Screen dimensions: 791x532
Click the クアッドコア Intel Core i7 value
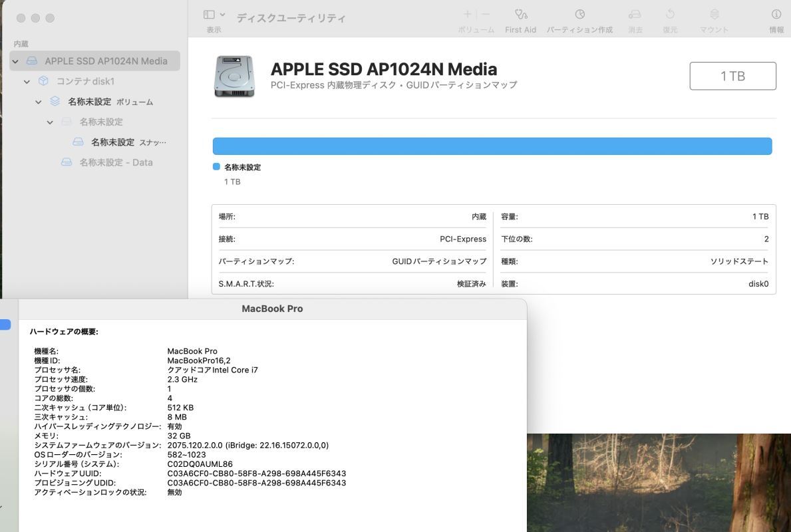[x=212, y=370]
